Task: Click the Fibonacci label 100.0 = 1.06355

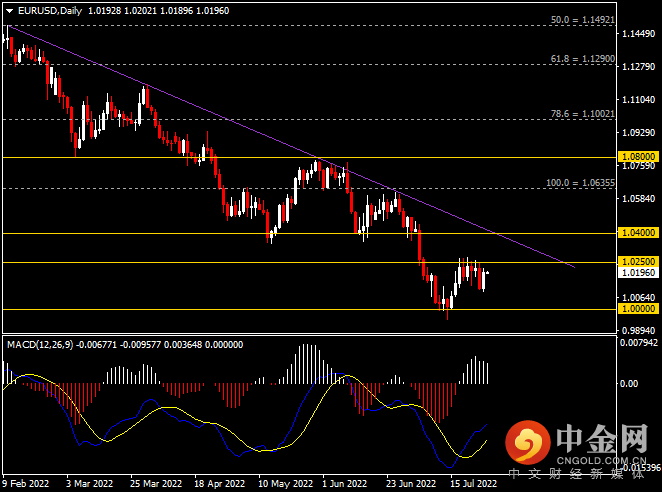Action: tap(581, 183)
